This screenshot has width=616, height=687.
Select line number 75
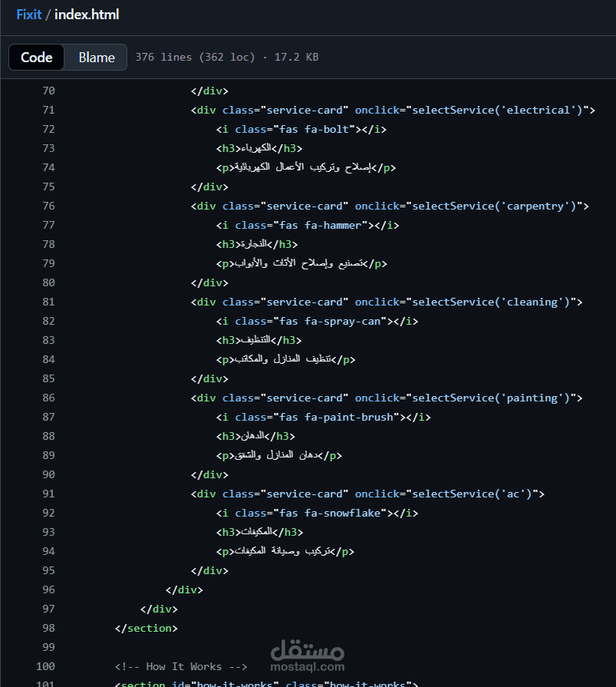[x=48, y=187]
